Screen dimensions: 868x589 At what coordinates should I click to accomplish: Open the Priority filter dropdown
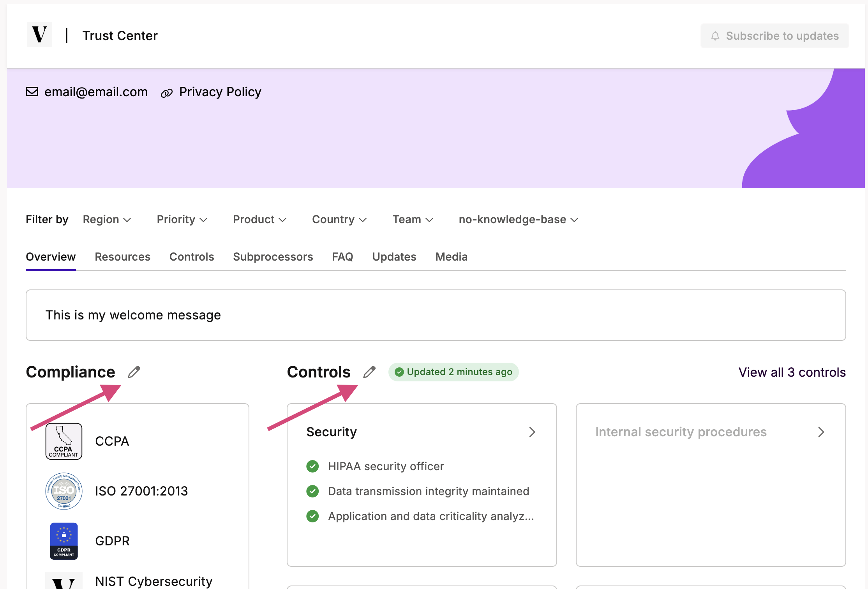pyautogui.click(x=182, y=219)
